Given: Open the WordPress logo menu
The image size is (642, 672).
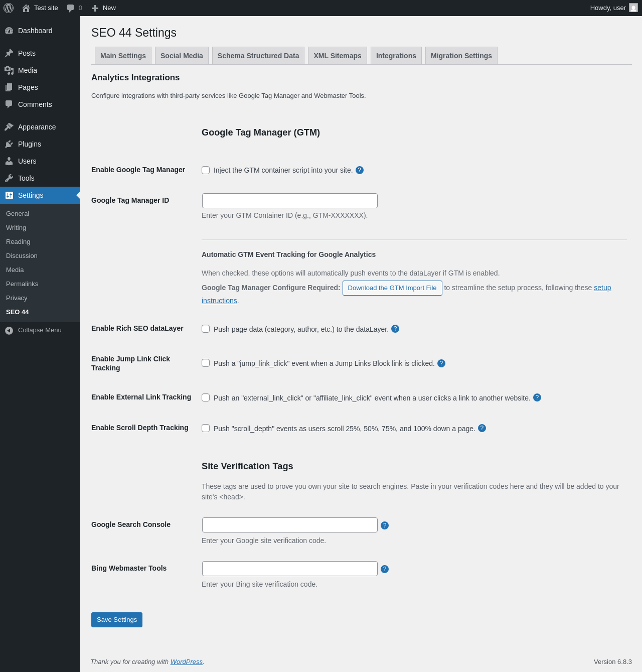Looking at the screenshot, I should pos(8,8).
